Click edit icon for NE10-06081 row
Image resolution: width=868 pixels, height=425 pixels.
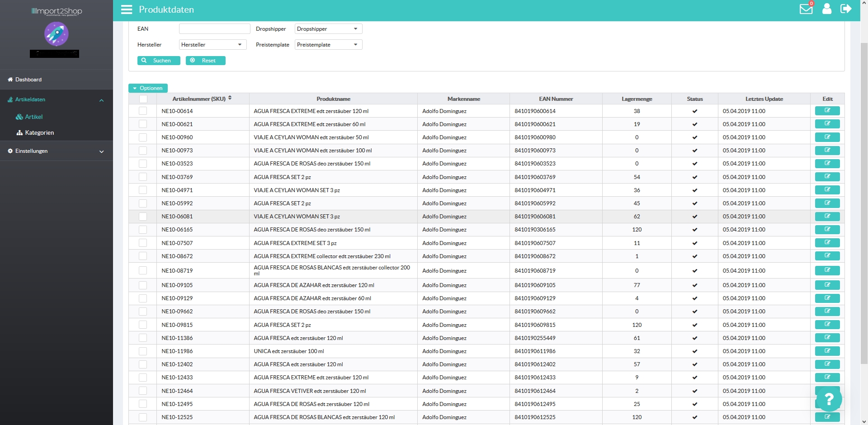pos(827,217)
